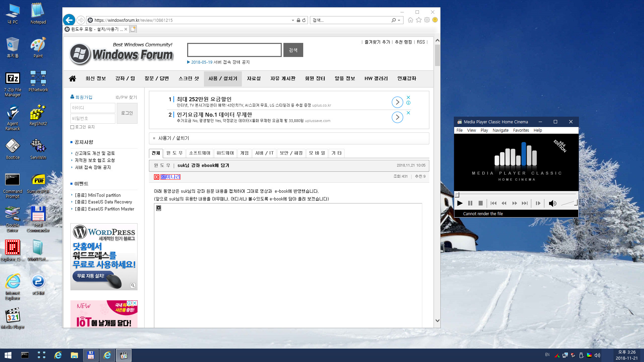Image resolution: width=644 pixels, height=362 pixels.
Task: Open the RegShot2 desktop icon
Action: 38,115
